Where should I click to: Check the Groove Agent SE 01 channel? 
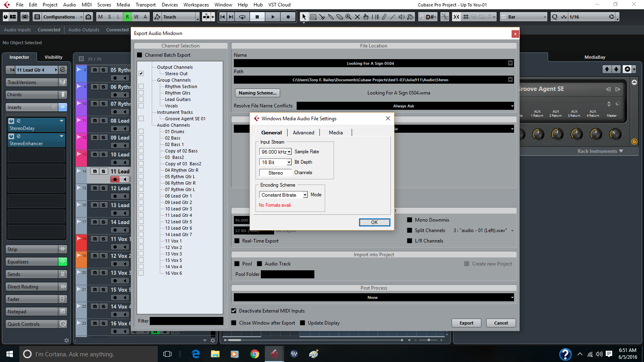(141, 119)
